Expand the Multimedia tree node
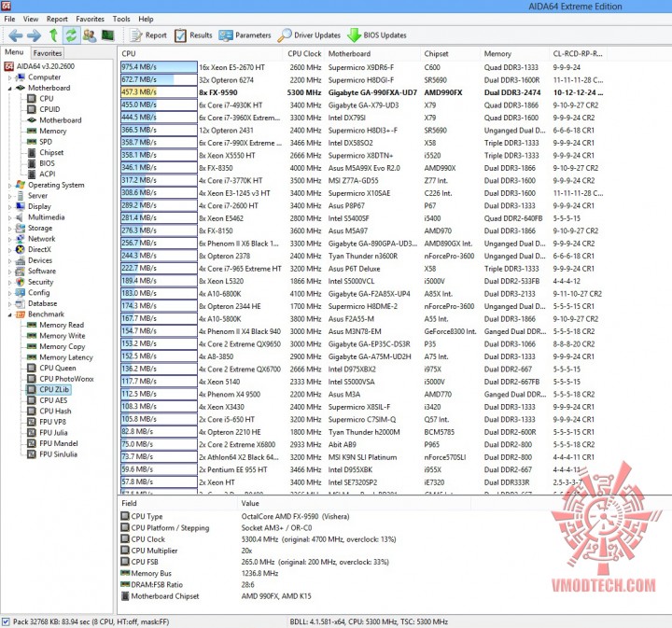 10,217
